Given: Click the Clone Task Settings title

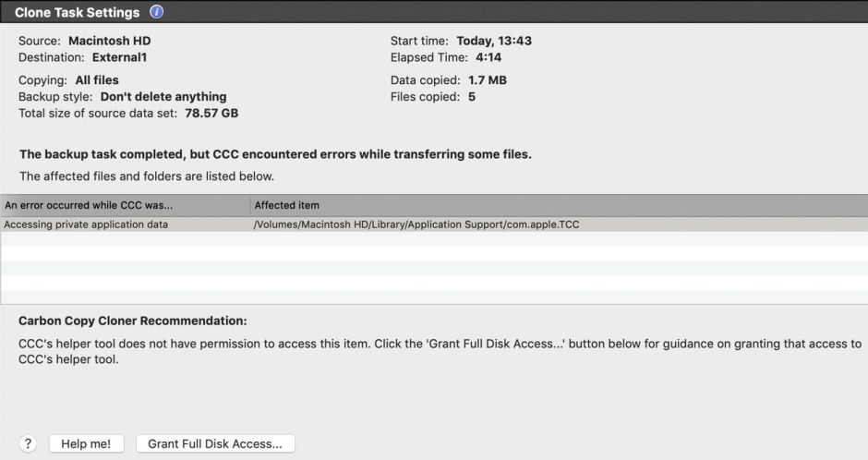Looking at the screenshot, I should pyautogui.click(x=78, y=13).
